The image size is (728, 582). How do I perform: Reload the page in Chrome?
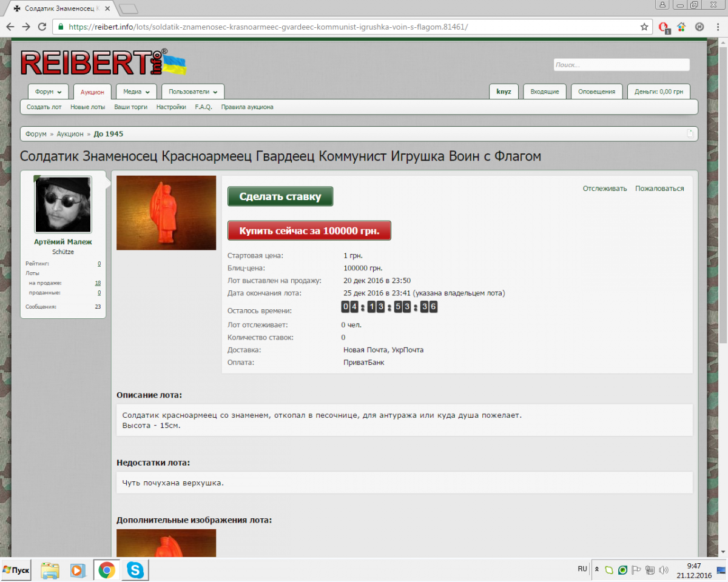[42, 27]
